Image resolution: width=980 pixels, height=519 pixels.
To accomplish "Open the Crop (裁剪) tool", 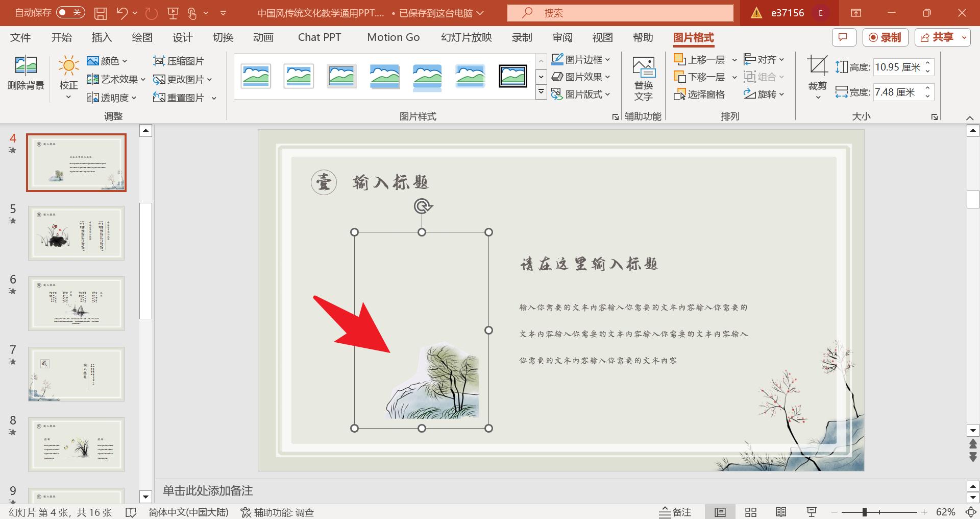I will pos(817,66).
